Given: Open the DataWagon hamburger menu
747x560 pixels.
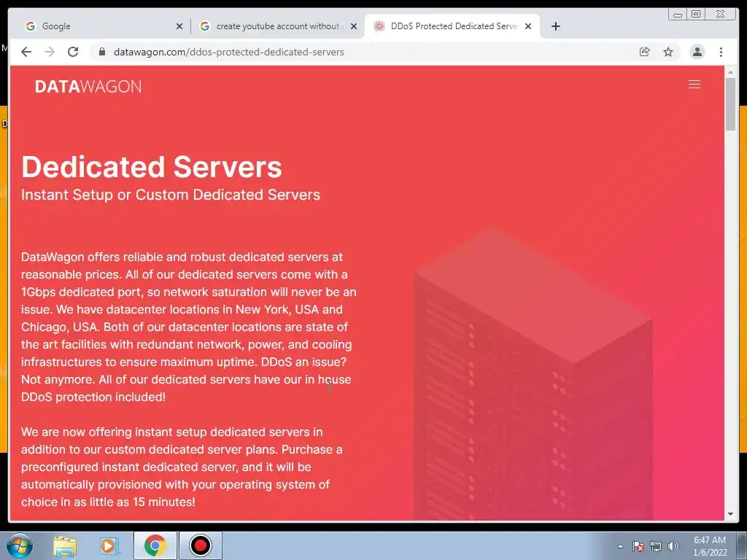Looking at the screenshot, I should point(694,85).
